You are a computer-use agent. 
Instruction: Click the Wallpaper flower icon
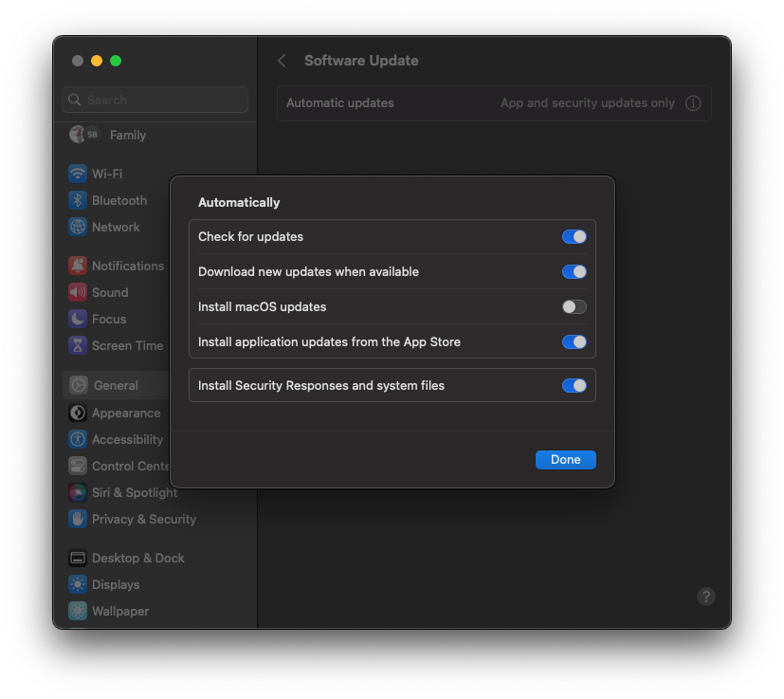pos(78,611)
